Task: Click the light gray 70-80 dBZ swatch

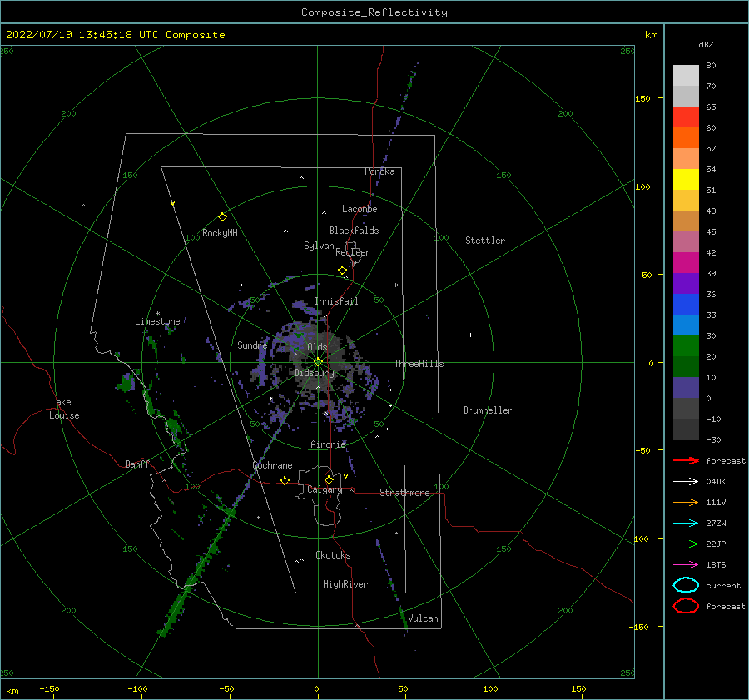Action: tap(686, 76)
